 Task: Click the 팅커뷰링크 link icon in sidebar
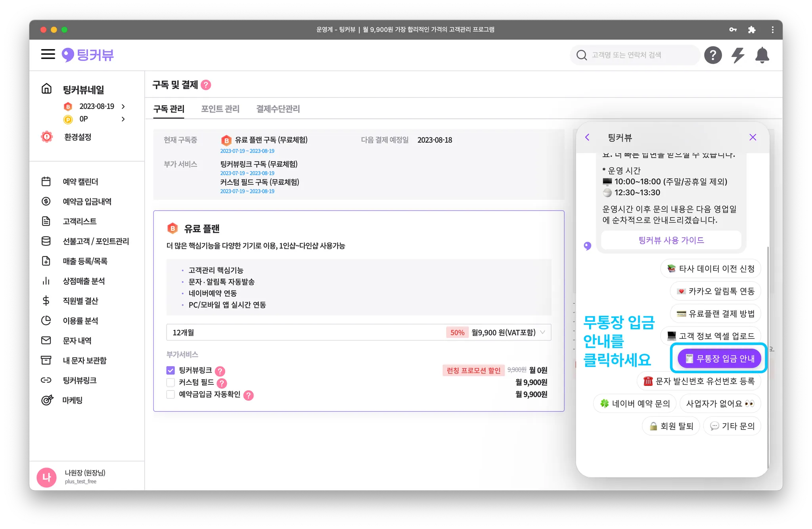pyautogui.click(x=46, y=380)
